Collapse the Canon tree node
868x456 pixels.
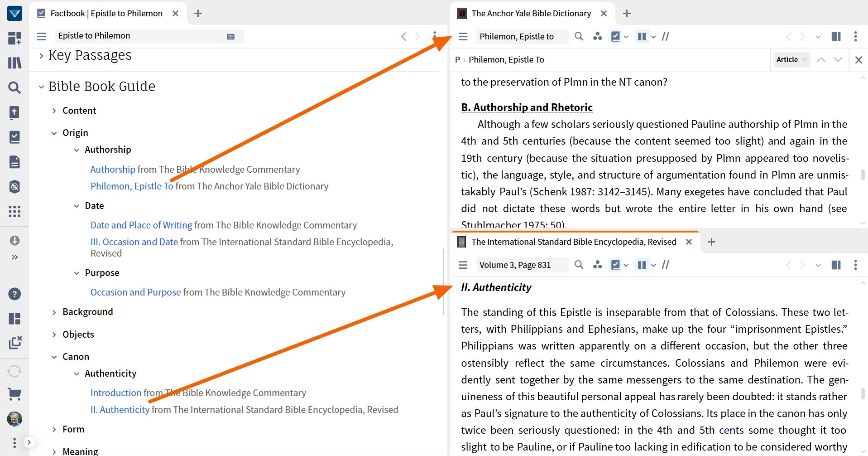[x=54, y=357]
